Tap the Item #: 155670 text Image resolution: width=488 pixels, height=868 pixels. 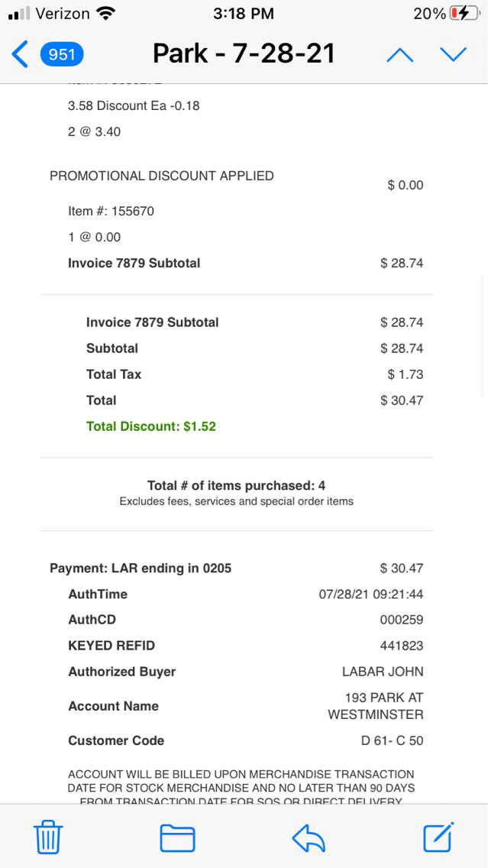111,211
